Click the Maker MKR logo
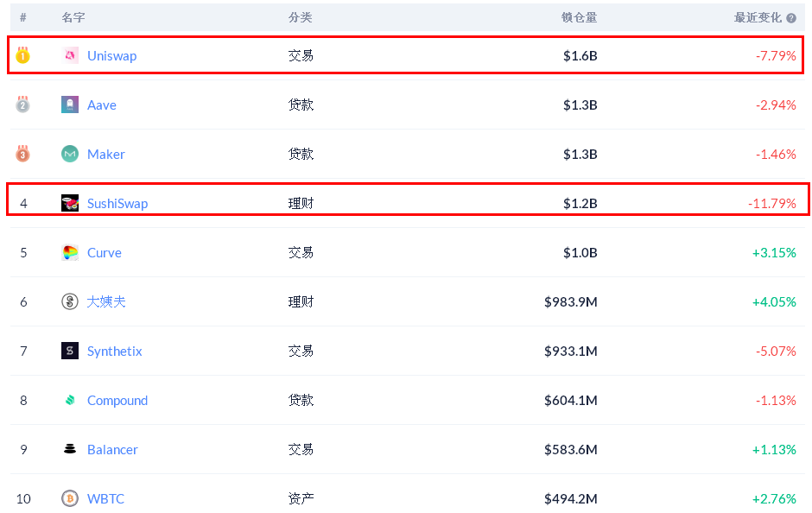Image resolution: width=812 pixels, height=513 pixels. tap(70, 154)
